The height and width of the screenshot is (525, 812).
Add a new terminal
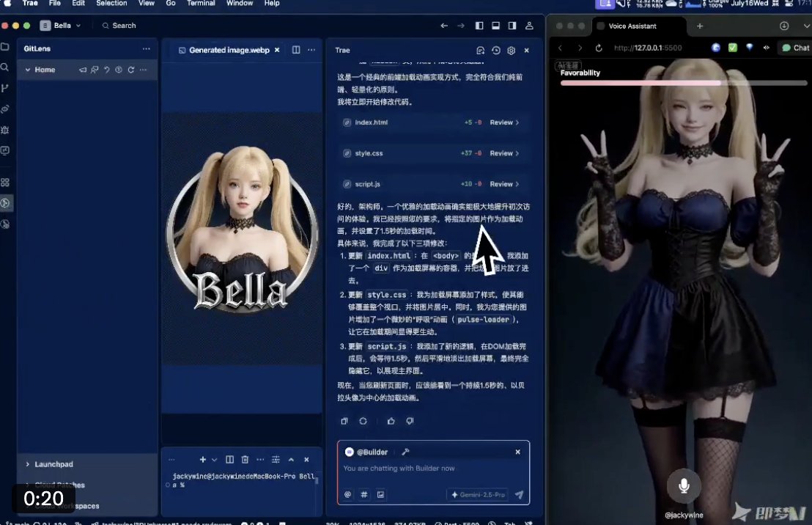pos(202,460)
